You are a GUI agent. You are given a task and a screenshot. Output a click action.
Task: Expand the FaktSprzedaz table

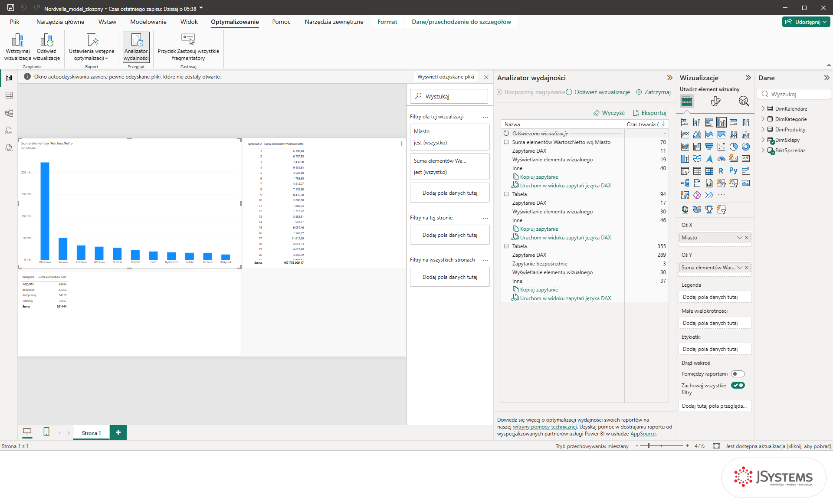763,150
